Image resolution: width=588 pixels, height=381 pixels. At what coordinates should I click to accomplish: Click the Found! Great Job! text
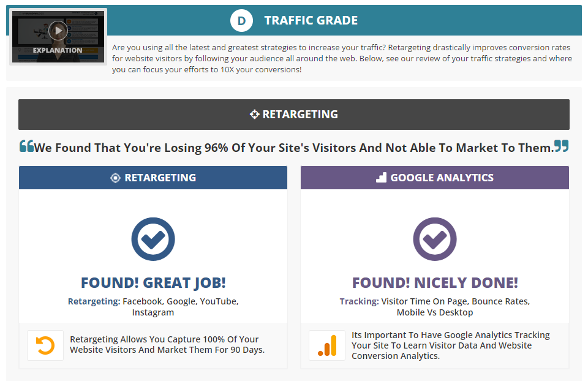[x=153, y=283]
